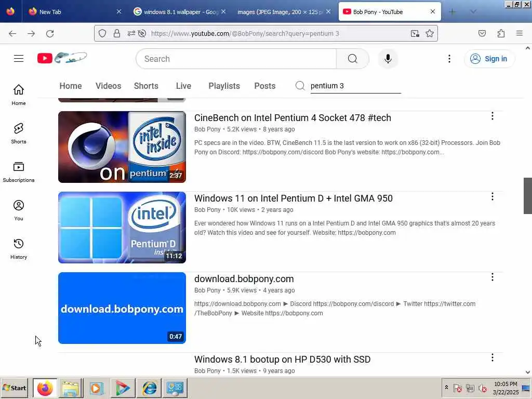The image size is (532, 399).
Task: Click title Windows 11 on Intel Pentium D
Action: coord(293,198)
